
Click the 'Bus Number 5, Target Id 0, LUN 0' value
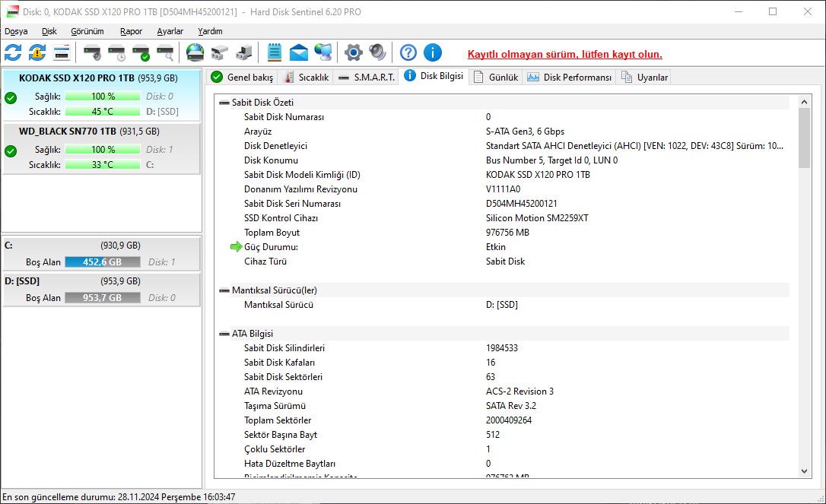click(551, 160)
